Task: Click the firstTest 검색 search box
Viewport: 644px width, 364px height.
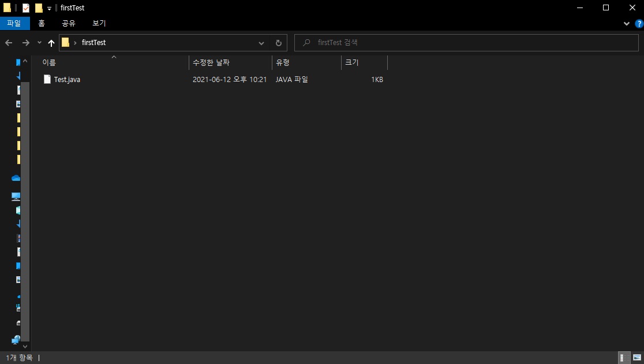Action: click(466, 42)
